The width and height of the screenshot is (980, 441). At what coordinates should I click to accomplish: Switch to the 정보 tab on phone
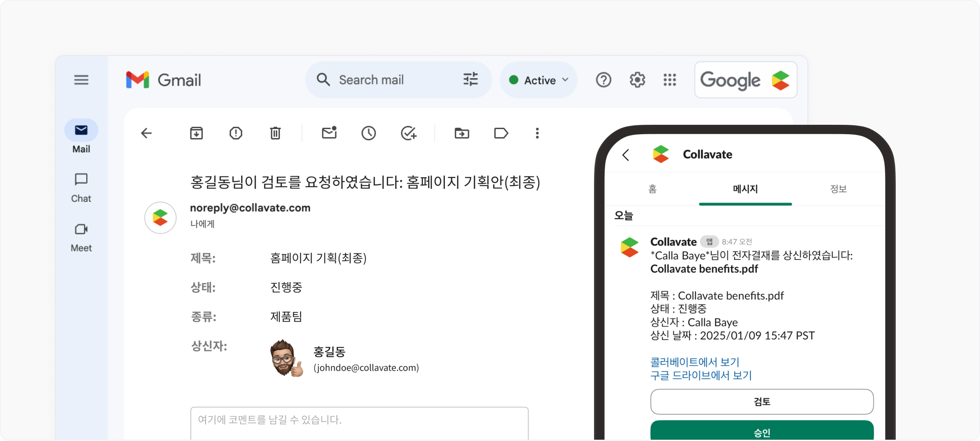coord(838,189)
